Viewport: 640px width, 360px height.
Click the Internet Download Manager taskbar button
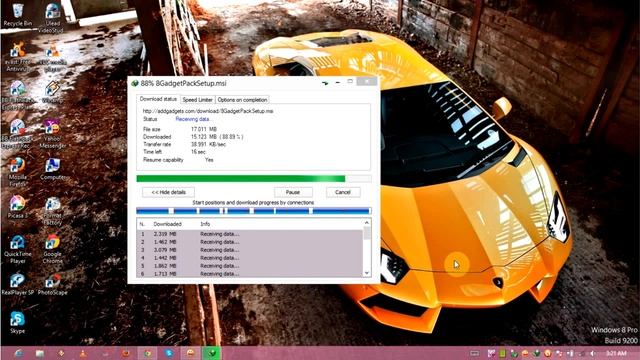point(212,353)
